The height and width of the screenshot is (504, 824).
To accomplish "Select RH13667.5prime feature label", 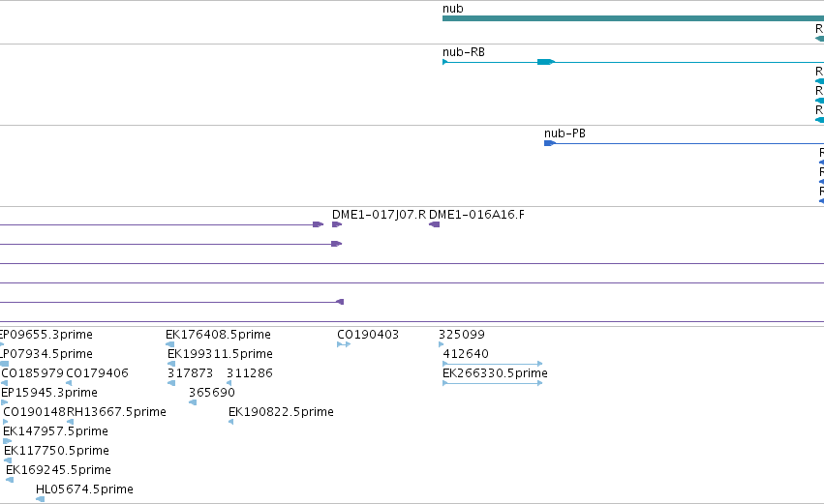I will coord(116,412).
